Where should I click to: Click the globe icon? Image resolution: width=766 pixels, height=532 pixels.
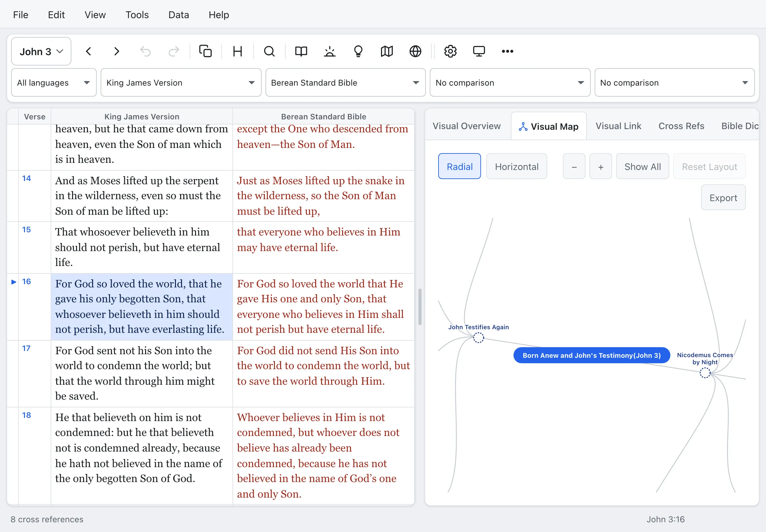click(415, 51)
